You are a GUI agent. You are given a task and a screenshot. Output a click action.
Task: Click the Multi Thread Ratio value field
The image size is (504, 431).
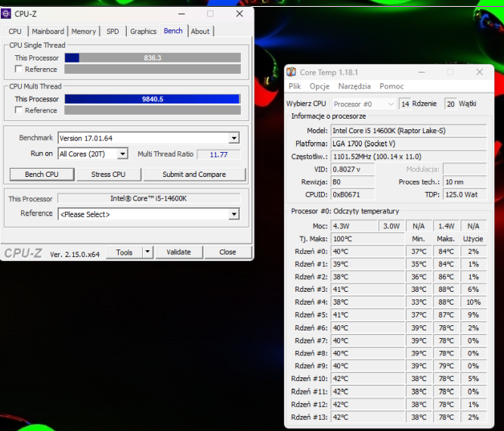click(x=218, y=154)
